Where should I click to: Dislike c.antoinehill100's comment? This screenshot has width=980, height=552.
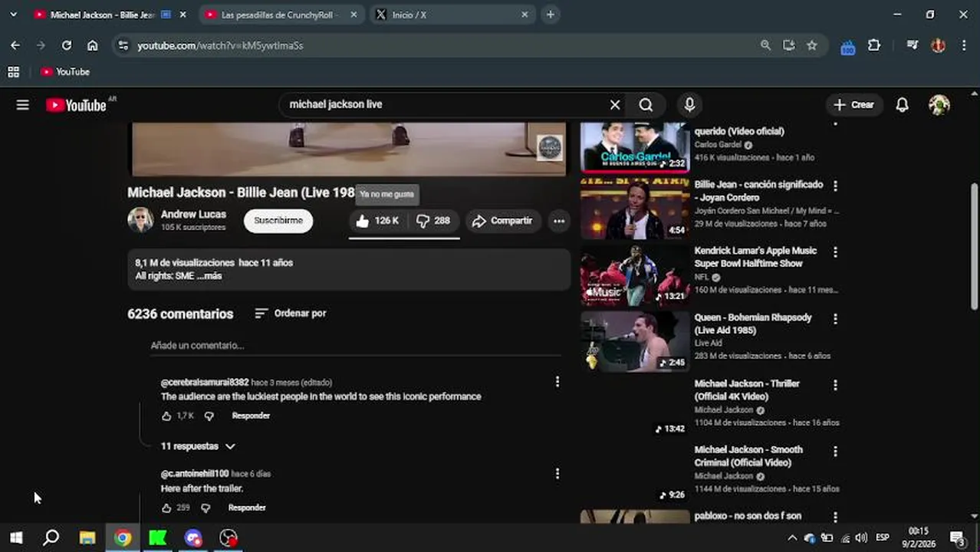click(x=206, y=508)
